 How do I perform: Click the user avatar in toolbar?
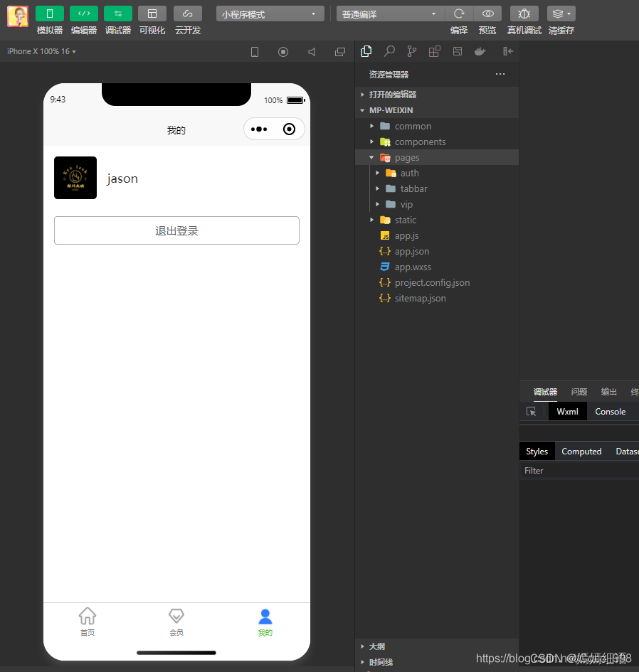click(18, 16)
